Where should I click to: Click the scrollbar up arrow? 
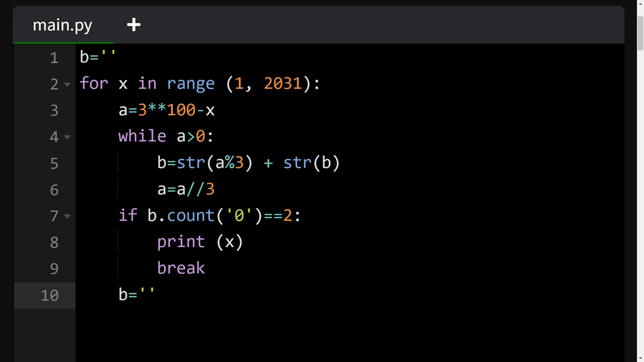[x=640, y=3]
